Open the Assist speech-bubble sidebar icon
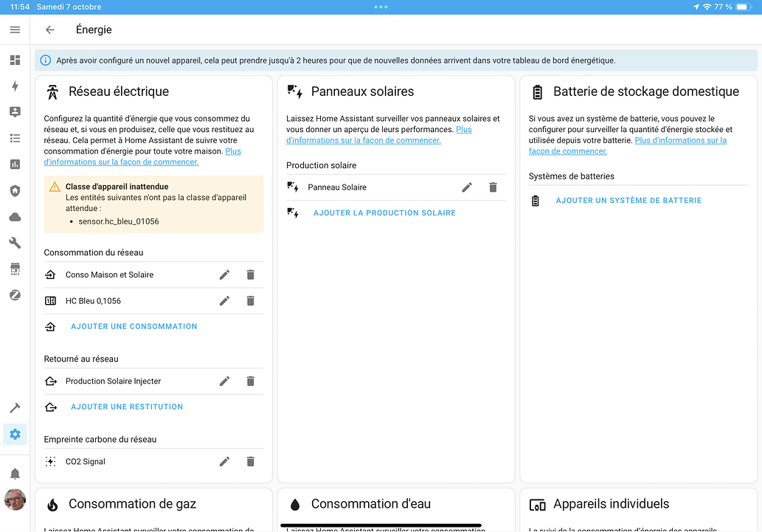The width and height of the screenshot is (762, 532). coord(15,112)
